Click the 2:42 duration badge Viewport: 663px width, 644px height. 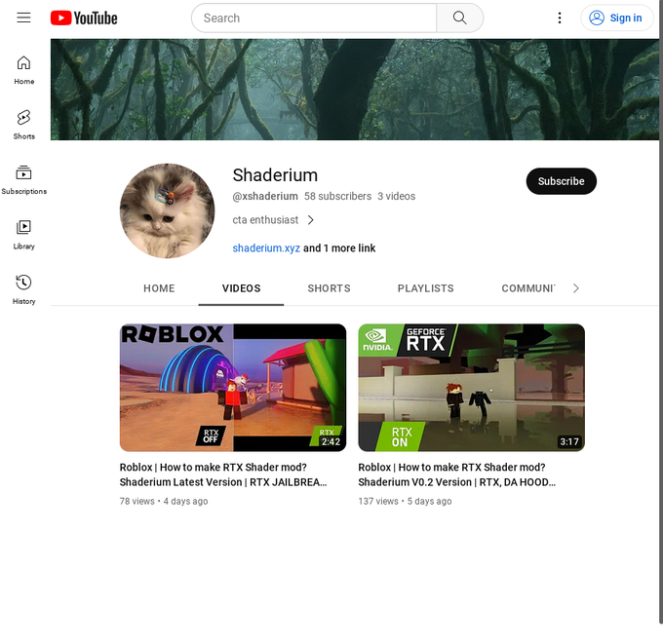(x=331, y=441)
